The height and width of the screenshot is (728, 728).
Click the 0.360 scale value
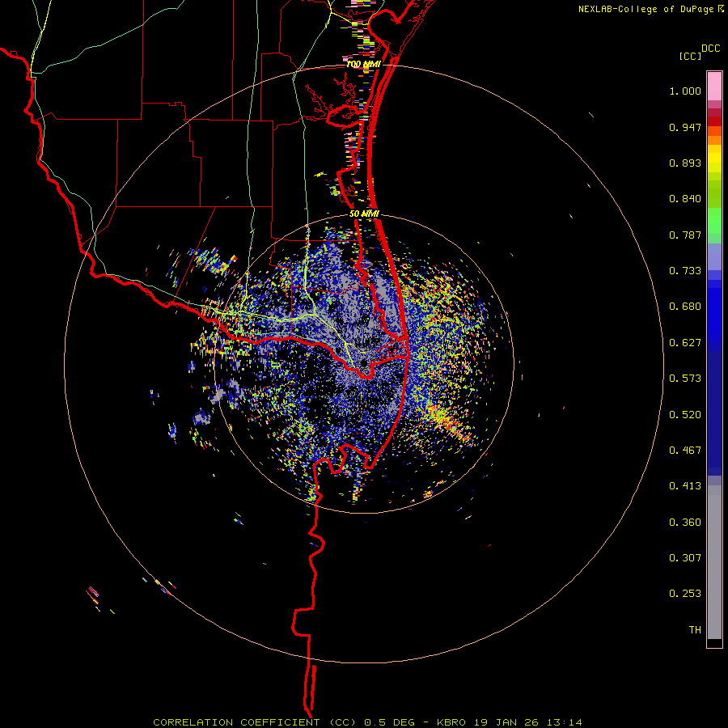[x=685, y=523]
